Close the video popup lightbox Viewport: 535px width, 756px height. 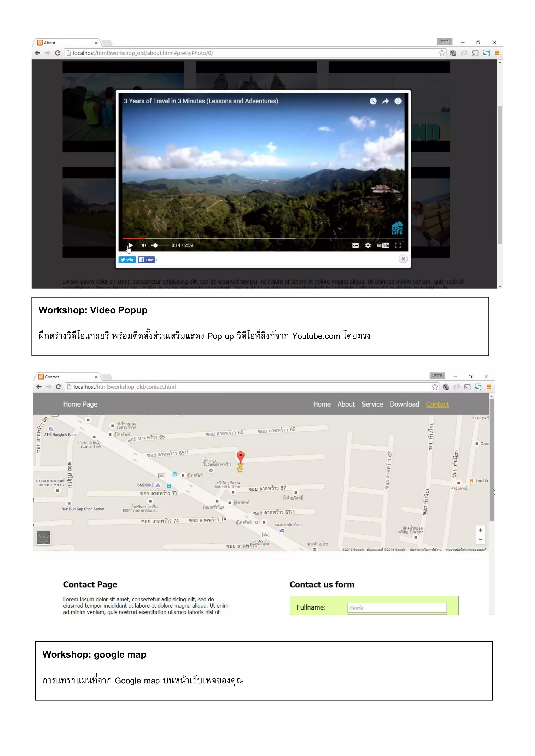pos(403,259)
